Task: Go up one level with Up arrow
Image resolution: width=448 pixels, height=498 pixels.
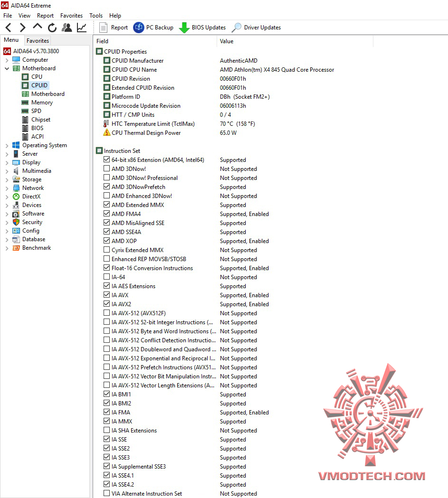Action: 38,27
